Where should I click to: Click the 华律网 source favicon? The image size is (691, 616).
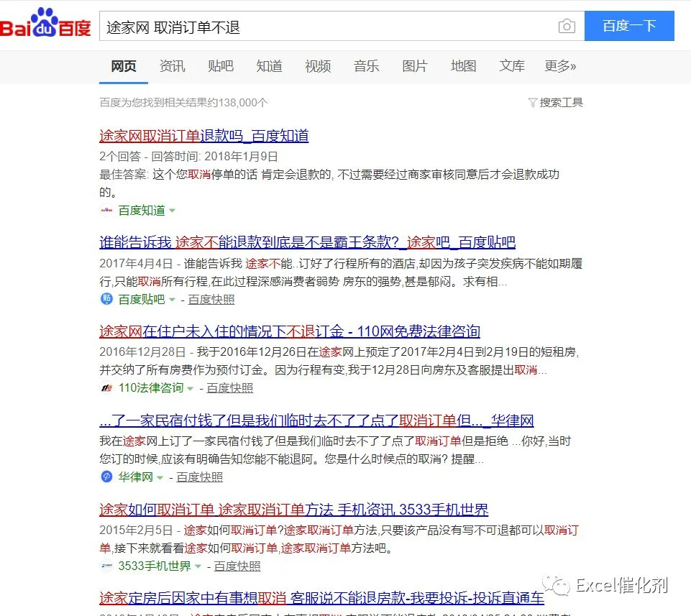[106, 477]
